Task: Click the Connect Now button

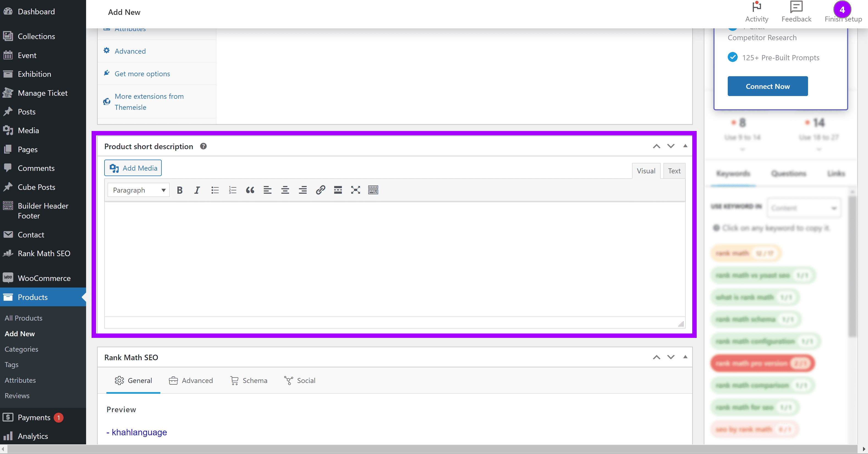Action: click(768, 86)
